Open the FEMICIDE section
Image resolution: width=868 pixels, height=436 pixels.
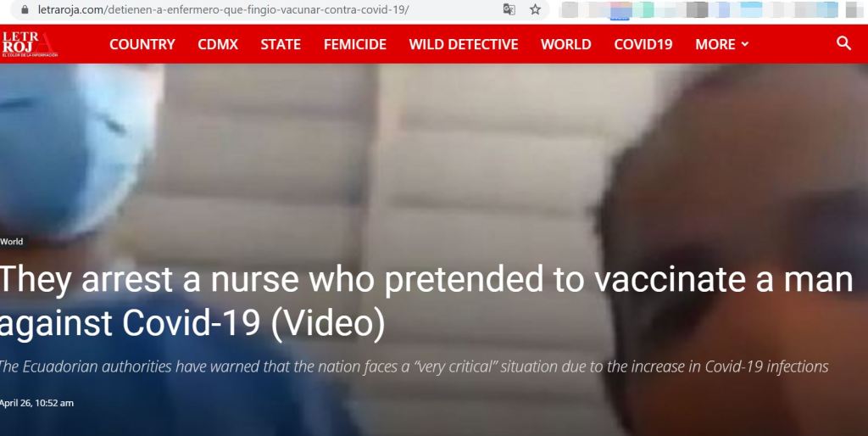tap(355, 44)
